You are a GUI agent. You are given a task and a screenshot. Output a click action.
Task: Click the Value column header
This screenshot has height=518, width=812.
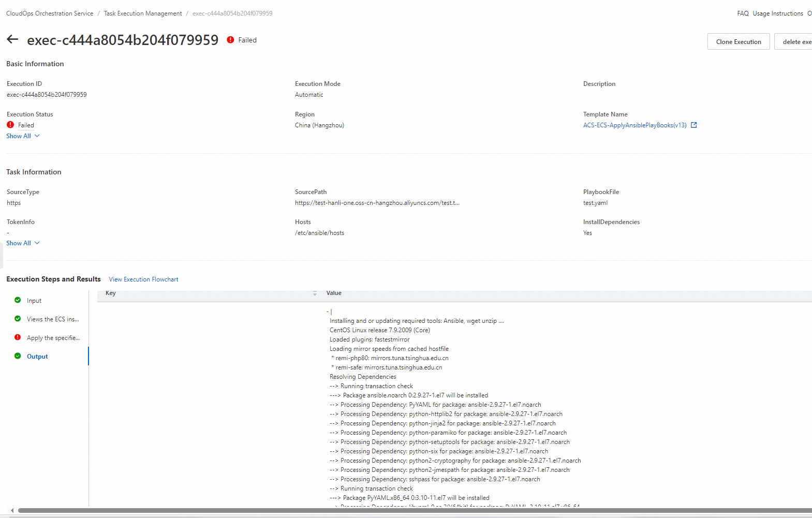(334, 293)
